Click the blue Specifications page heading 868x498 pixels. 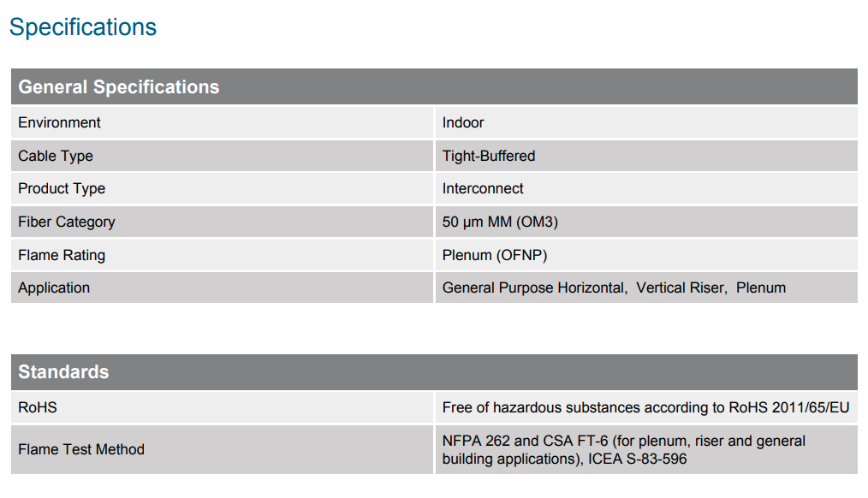(x=83, y=27)
